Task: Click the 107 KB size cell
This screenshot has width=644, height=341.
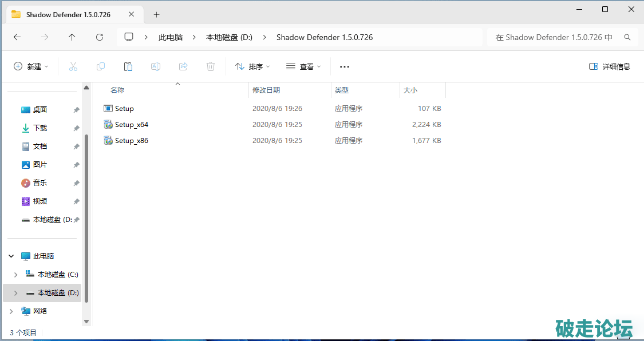Action: pos(429,108)
